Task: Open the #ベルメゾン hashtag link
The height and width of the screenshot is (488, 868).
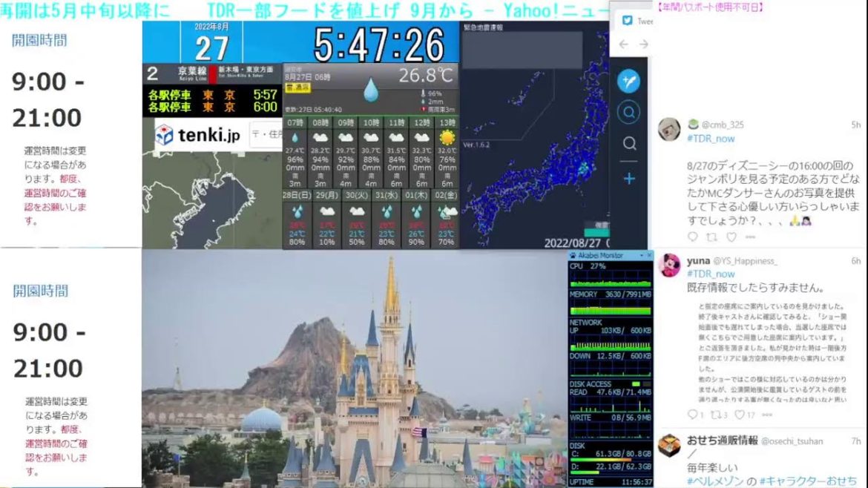Action: (x=715, y=481)
